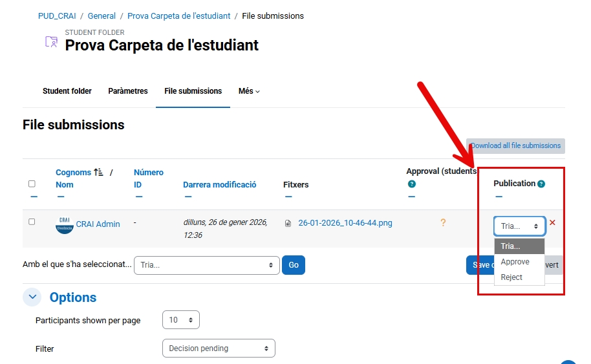Choose Approve in the publication list
The width and height of the screenshot is (591, 364).
(515, 262)
